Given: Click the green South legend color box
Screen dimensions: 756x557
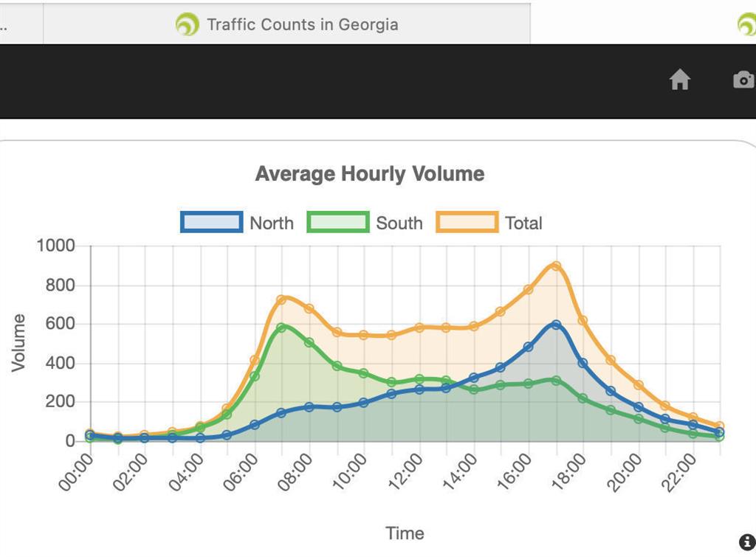Looking at the screenshot, I should [x=338, y=222].
